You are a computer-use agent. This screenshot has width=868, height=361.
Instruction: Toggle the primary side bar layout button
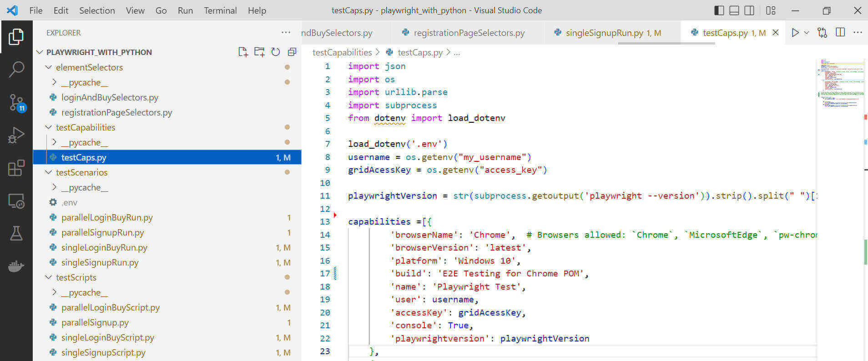point(719,10)
